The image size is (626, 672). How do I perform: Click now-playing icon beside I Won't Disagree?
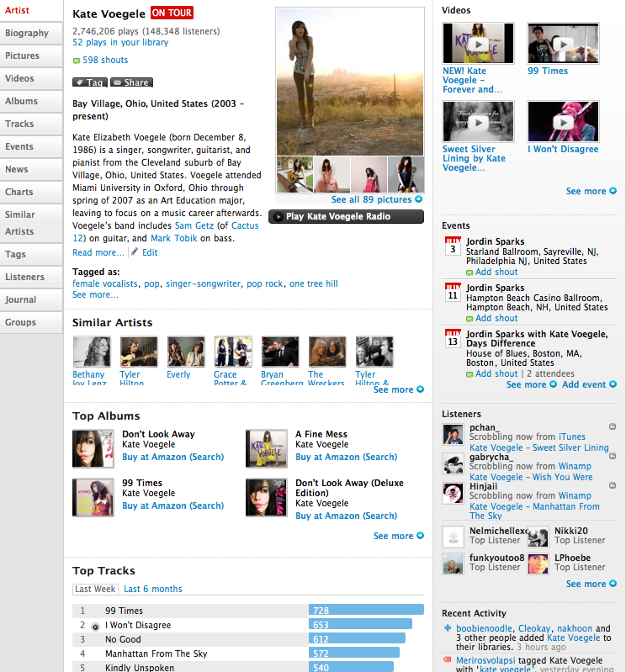(x=95, y=627)
